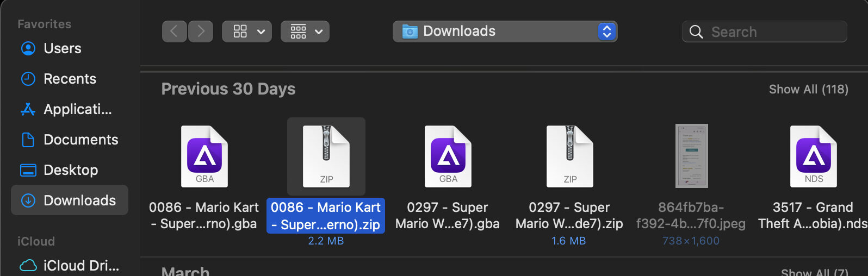The image size is (868, 276).
Task: Select Downloads in the sidebar
Action: 79,200
